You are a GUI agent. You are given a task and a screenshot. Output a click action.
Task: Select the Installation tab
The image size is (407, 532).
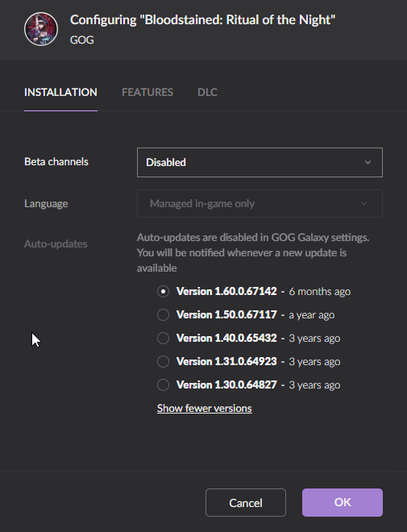point(60,92)
